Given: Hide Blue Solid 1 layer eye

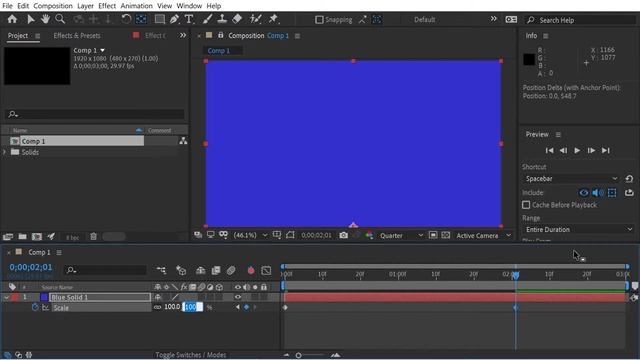Looking at the screenshot, I should pos(238,297).
